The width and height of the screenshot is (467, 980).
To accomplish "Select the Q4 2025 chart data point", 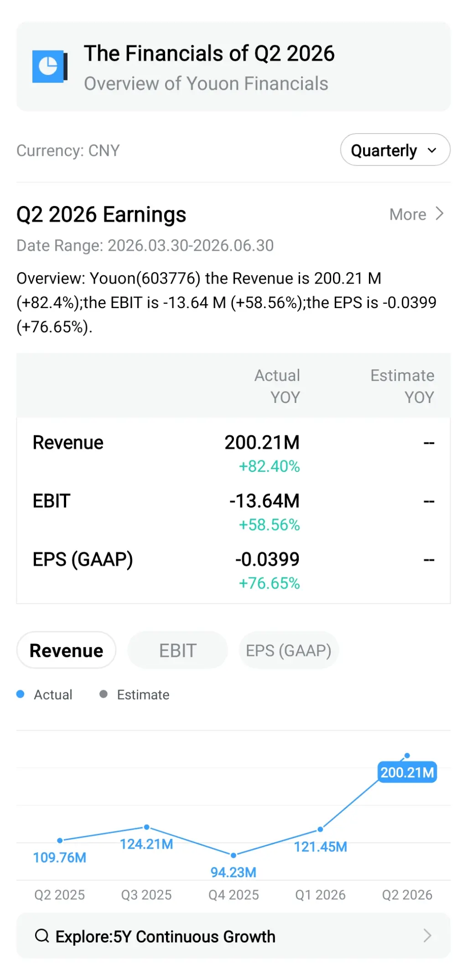I will point(233,855).
